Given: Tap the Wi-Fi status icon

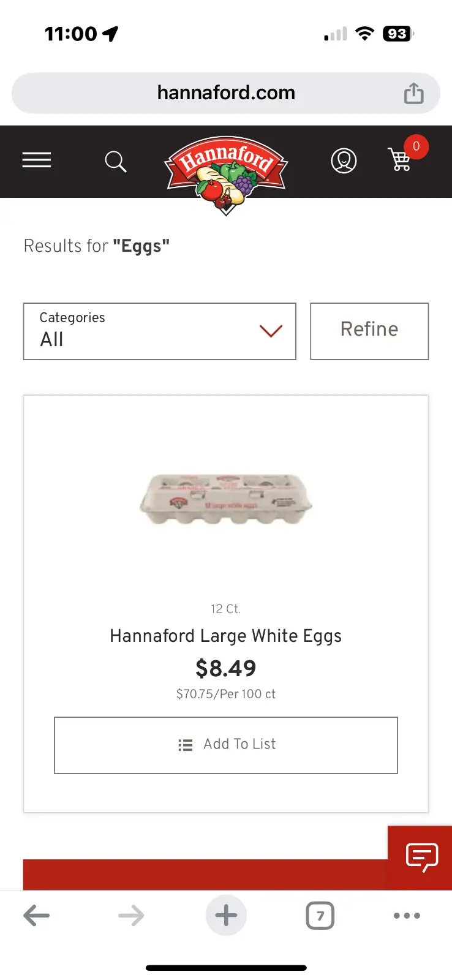Looking at the screenshot, I should [364, 34].
